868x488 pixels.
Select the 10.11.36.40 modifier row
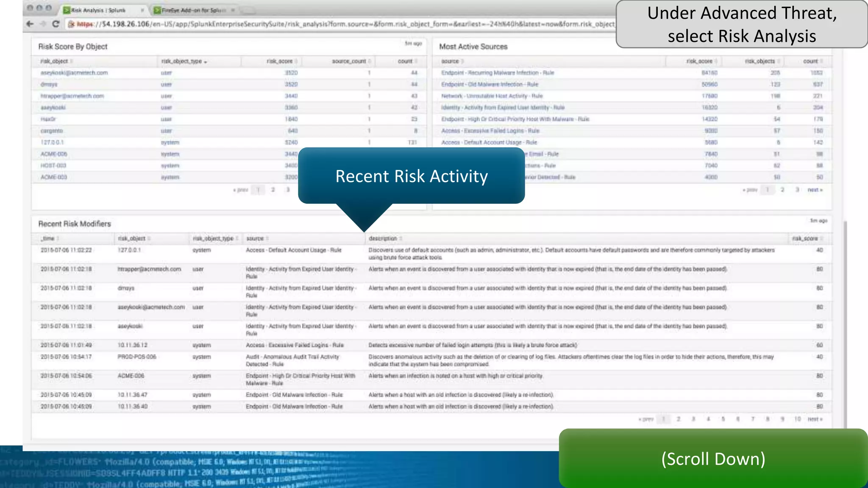point(431,407)
